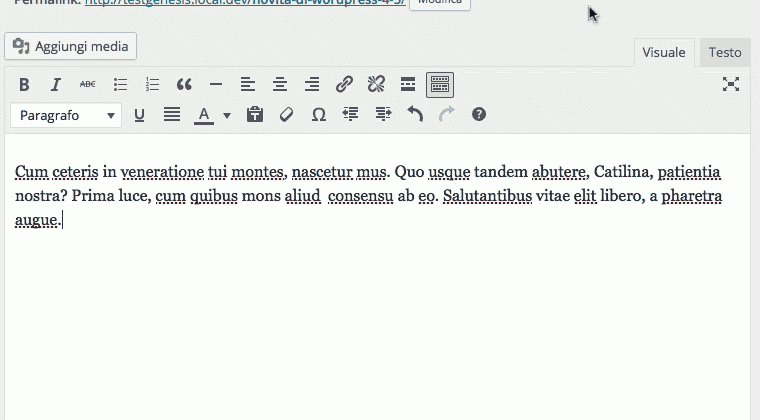Align text right
Screen dimensions: 760x420
(312, 84)
